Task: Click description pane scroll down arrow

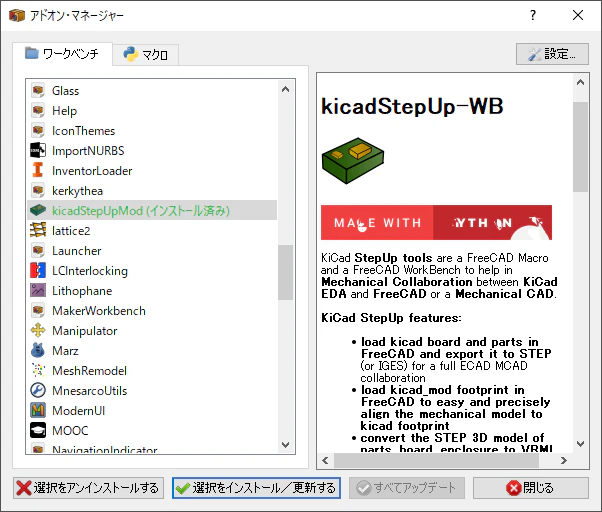Action: pos(580,444)
